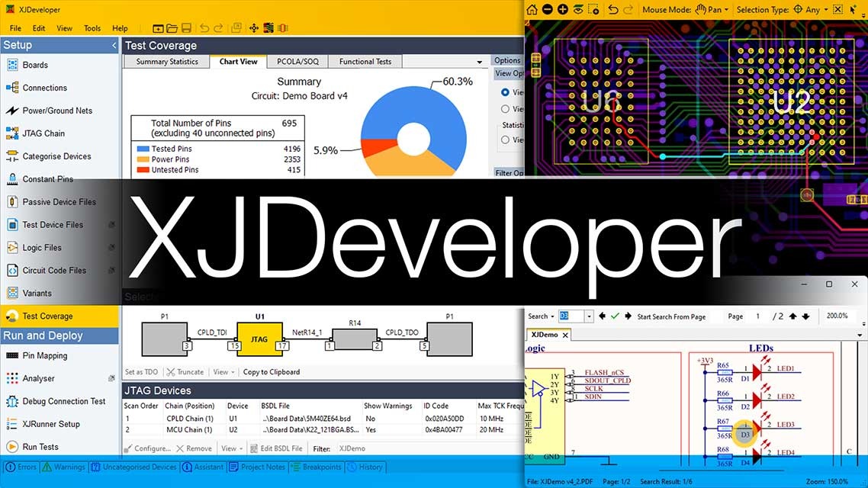Select the radio button under Statistics

(505, 140)
